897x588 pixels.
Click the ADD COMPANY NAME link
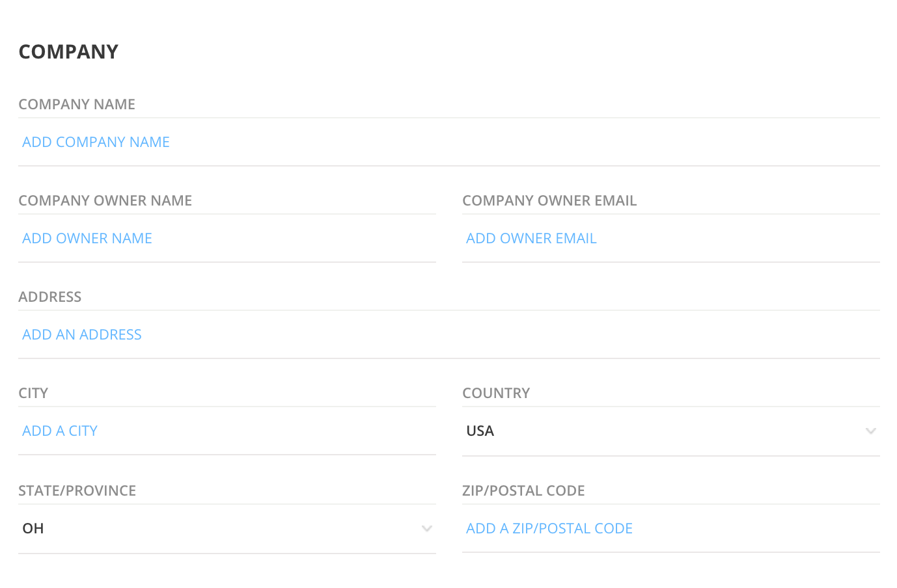[x=96, y=142]
